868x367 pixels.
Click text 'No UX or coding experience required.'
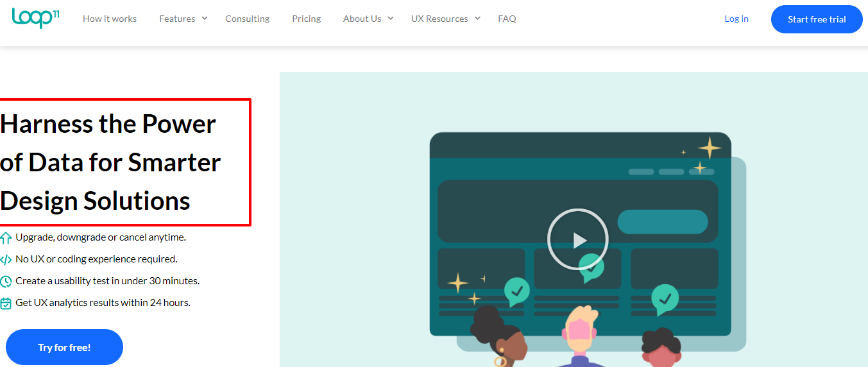click(96, 259)
